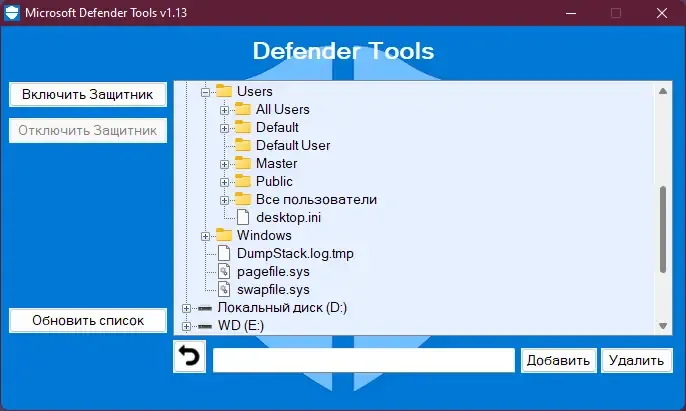Click the Добавить button
Viewport: 686px width, 411px height.
(x=558, y=360)
